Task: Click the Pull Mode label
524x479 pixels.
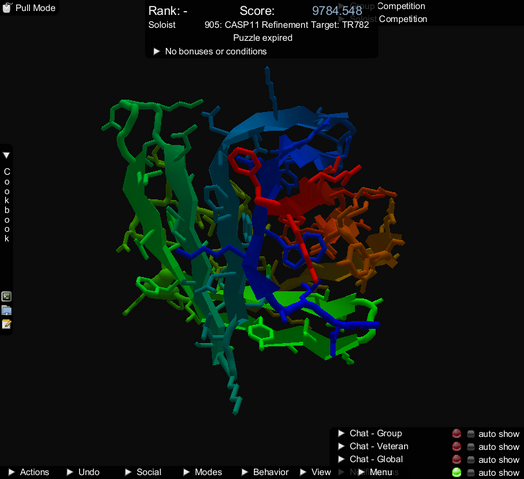Action: click(x=35, y=8)
